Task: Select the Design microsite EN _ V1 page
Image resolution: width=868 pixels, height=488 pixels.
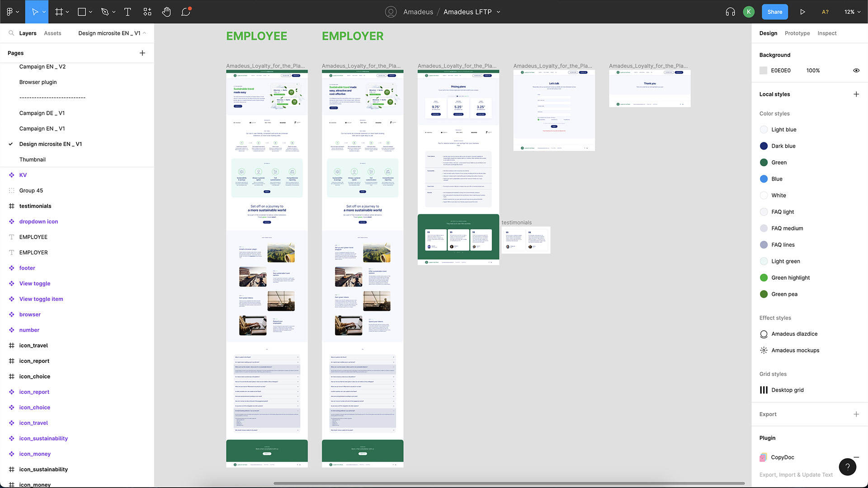Action: point(51,144)
